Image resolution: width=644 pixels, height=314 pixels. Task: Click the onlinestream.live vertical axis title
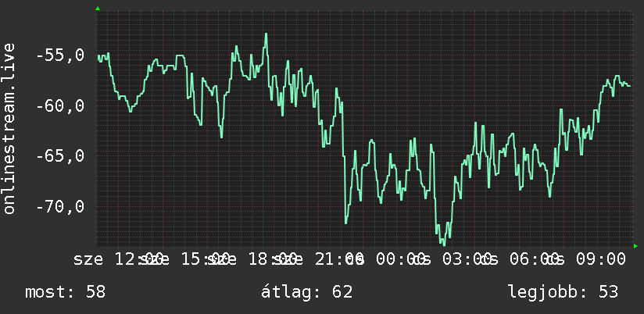[9, 128]
